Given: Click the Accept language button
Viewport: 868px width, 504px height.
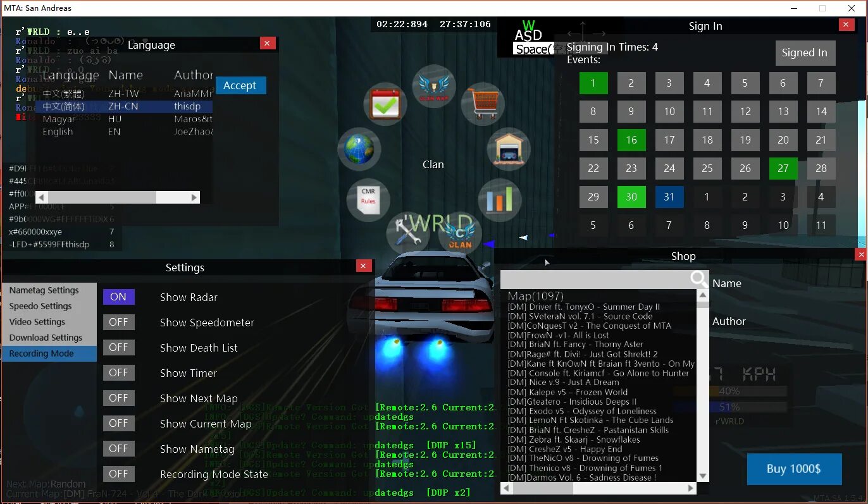Looking at the screenshot, I should coord(240,85).
